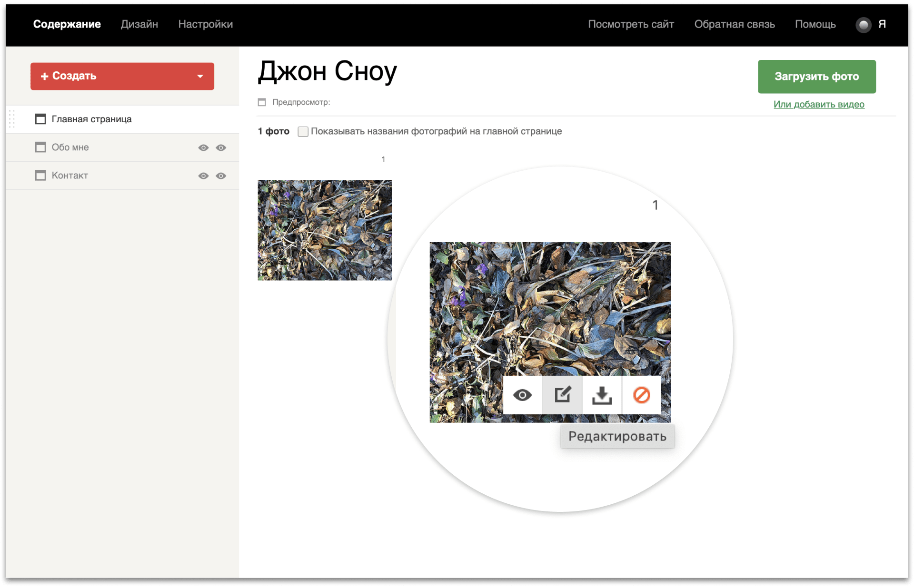Screen dimensions: 914x588
Task: Enable showing photo titles on main page
Action: [303, 131]
